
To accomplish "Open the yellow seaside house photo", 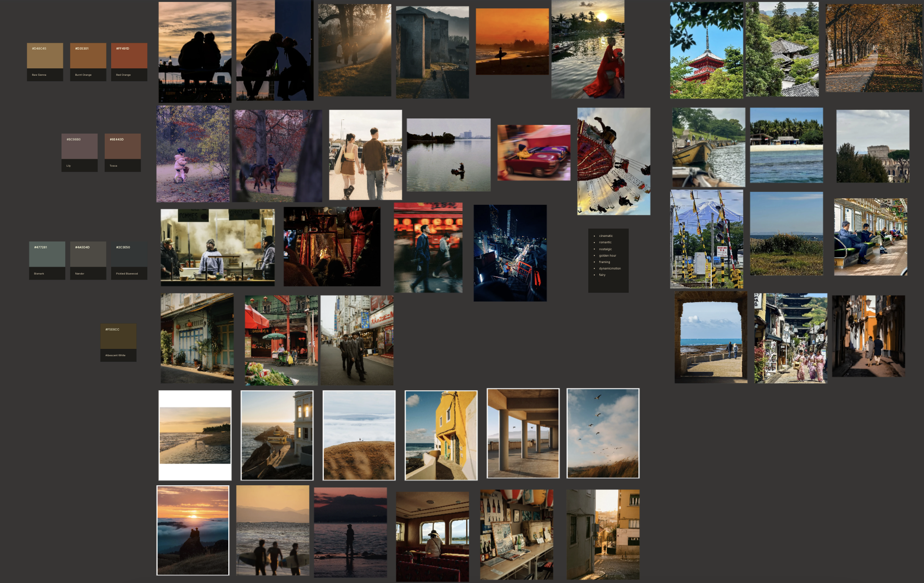I will (441, 436).
